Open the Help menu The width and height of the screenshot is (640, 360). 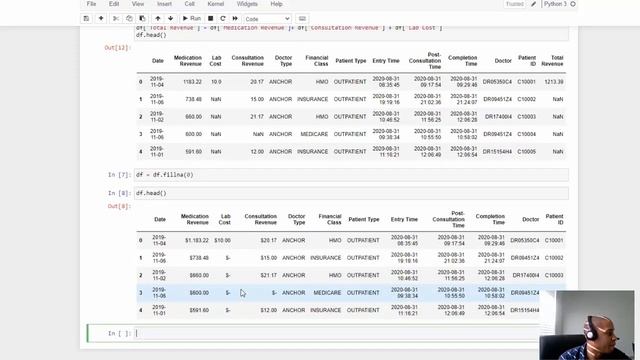click(276, 4)
